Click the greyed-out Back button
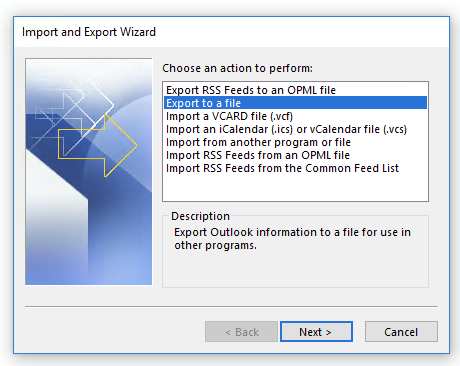 241,332
